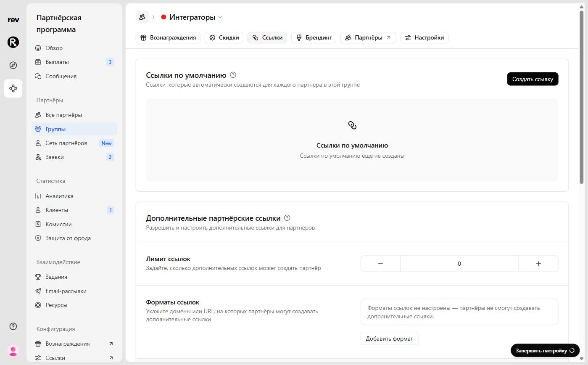Open Аналитика in the sidebar
Viewport: 588px width, 365px height.
coord(74,196)
